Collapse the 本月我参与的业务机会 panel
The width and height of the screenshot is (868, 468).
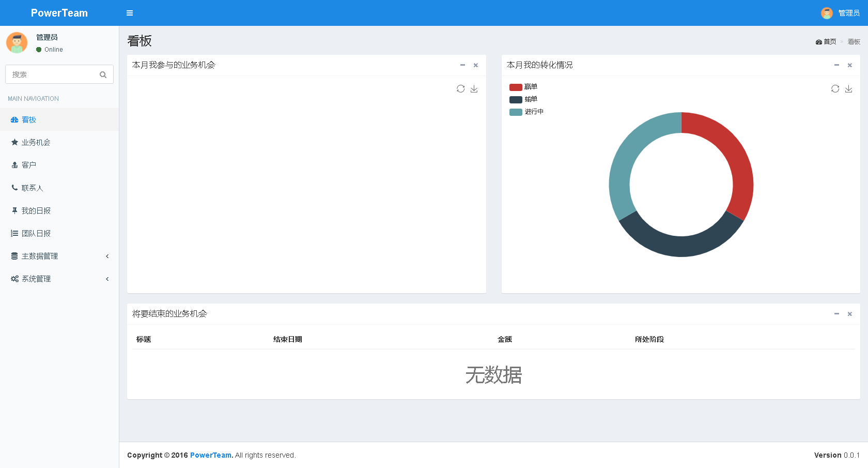462,65
